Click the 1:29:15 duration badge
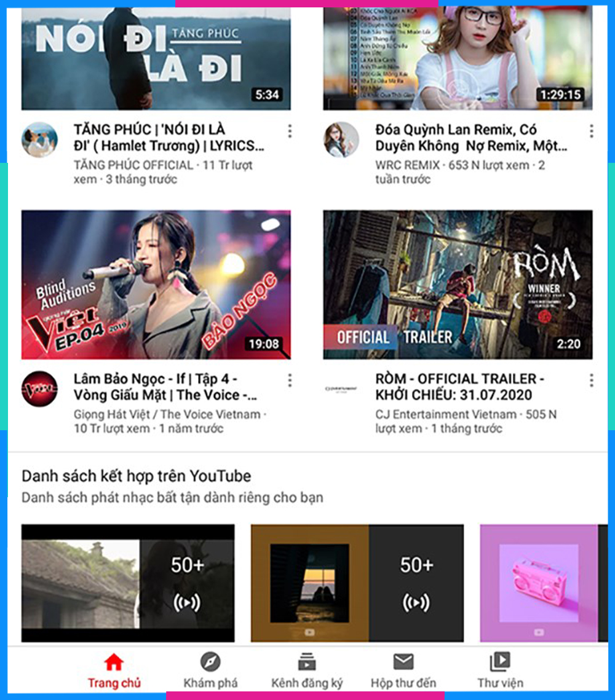Screen dimensions: 615x700 [x=560, y=95]
